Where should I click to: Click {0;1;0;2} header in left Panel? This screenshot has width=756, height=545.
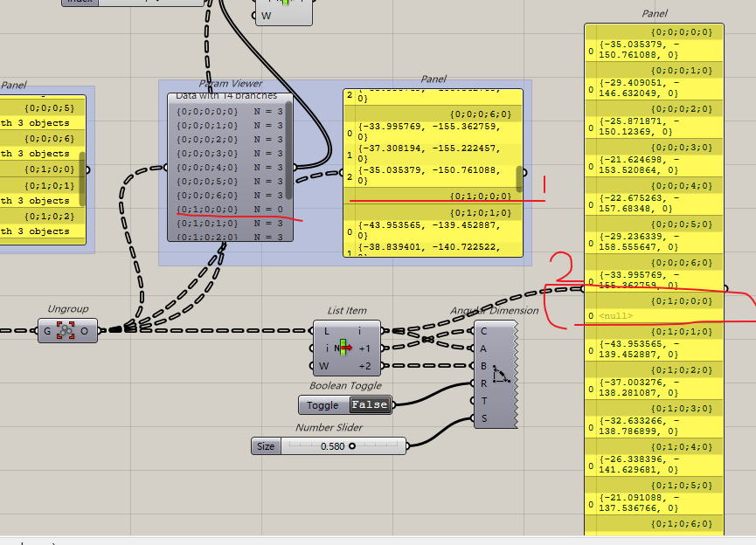point(50,217)
